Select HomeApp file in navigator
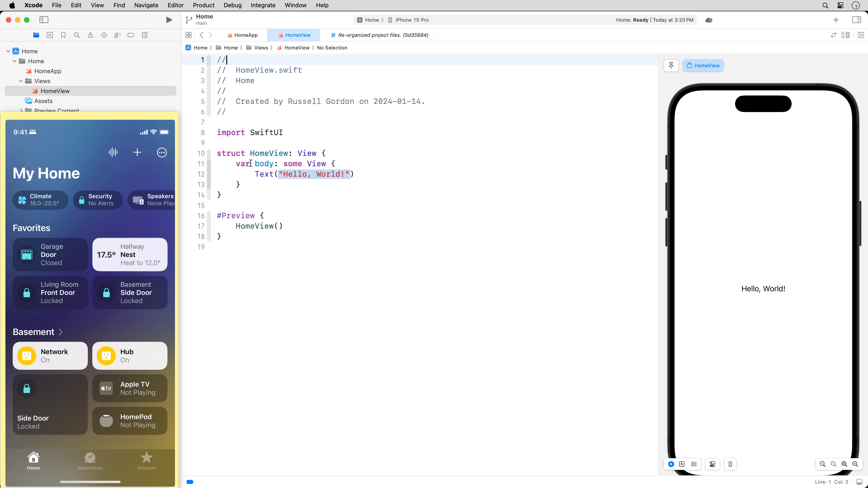 (47, 71)
